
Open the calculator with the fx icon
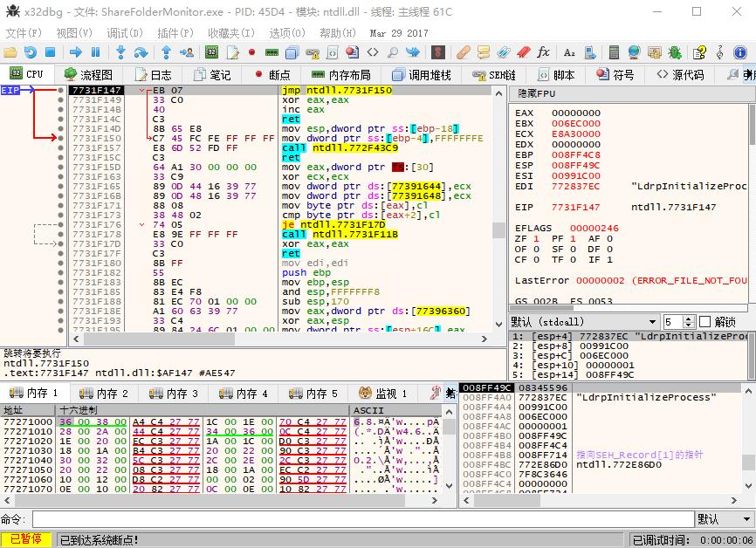pyautogui.click(x=542, y=54)
